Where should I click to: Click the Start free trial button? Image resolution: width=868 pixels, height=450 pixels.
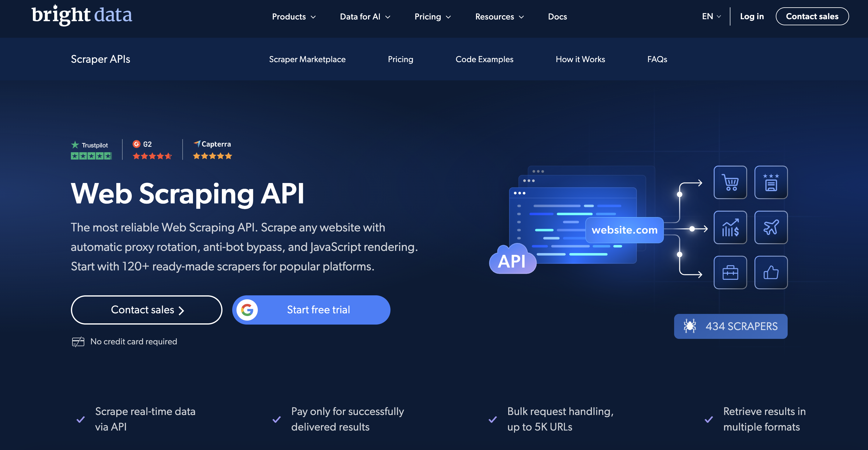(318, 309)
